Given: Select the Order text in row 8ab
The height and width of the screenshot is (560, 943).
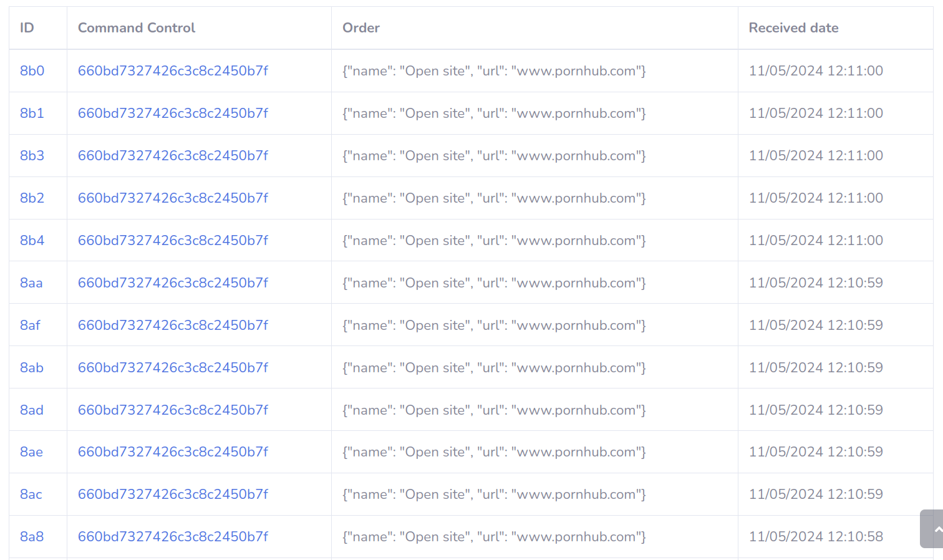Looking at the screenshot, I should (494, 368).
